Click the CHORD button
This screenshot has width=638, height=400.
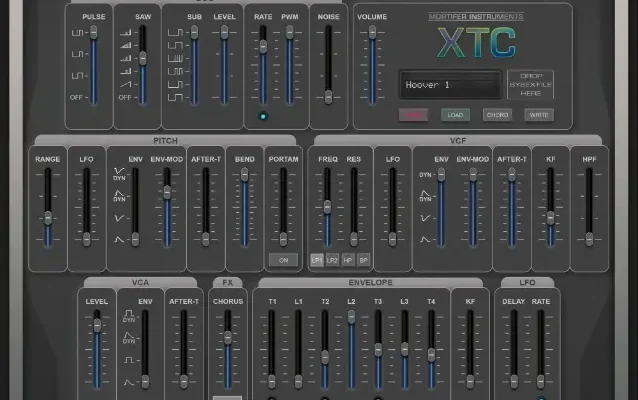[x=497, y=115]
